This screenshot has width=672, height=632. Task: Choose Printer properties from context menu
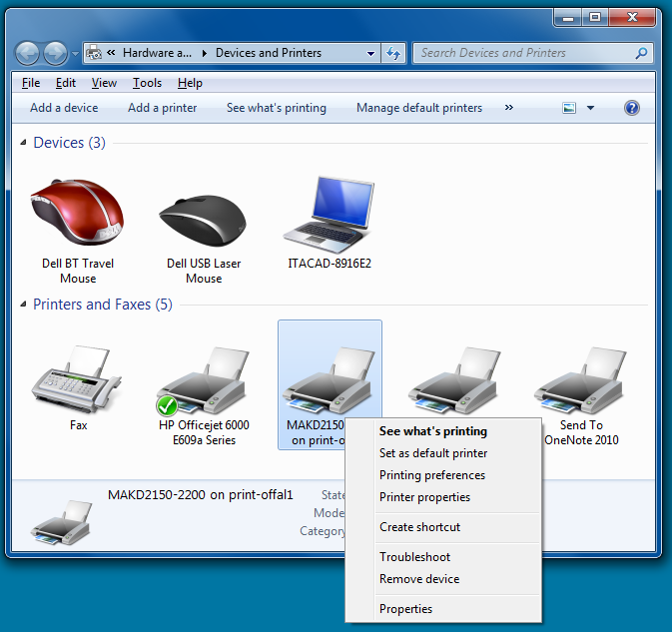coord(424,497)
